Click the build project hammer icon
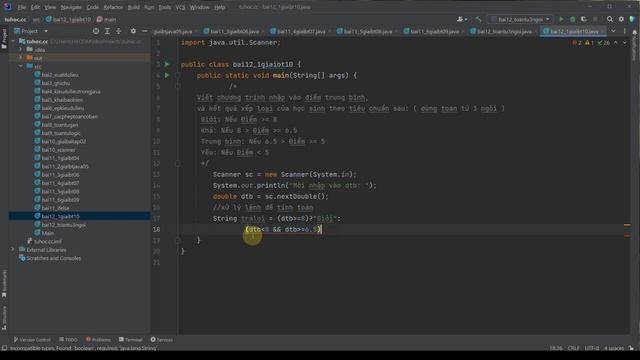Screen dimensions: 640x360 coord(478,19)
